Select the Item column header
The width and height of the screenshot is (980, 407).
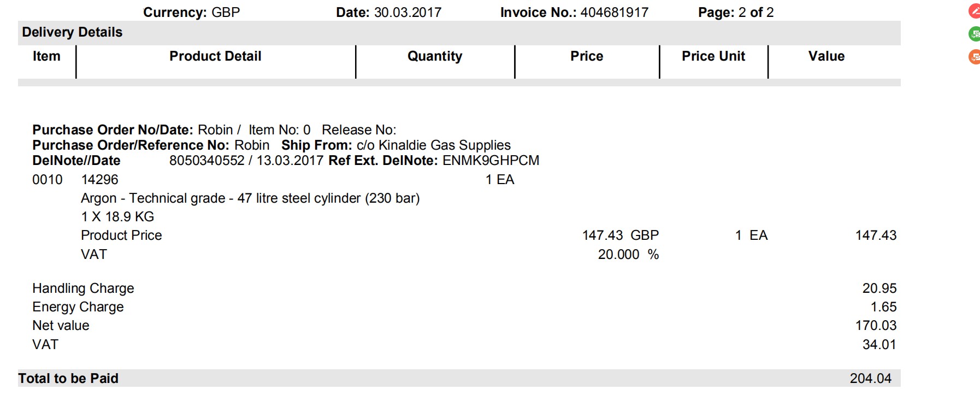46,56
